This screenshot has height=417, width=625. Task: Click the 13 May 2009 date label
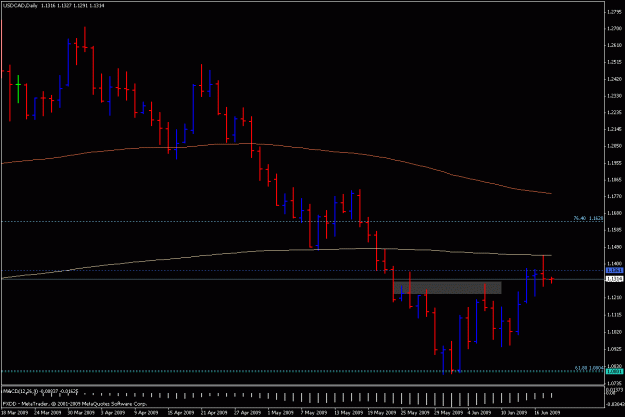point(347,413)
